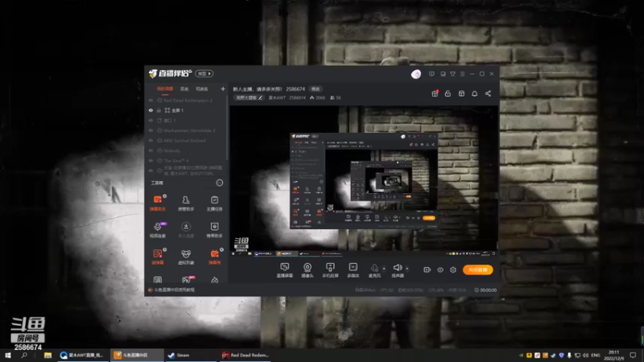Open Danmu show's small gear settings badge
This screenshot has width=644, height=362.
221,249
